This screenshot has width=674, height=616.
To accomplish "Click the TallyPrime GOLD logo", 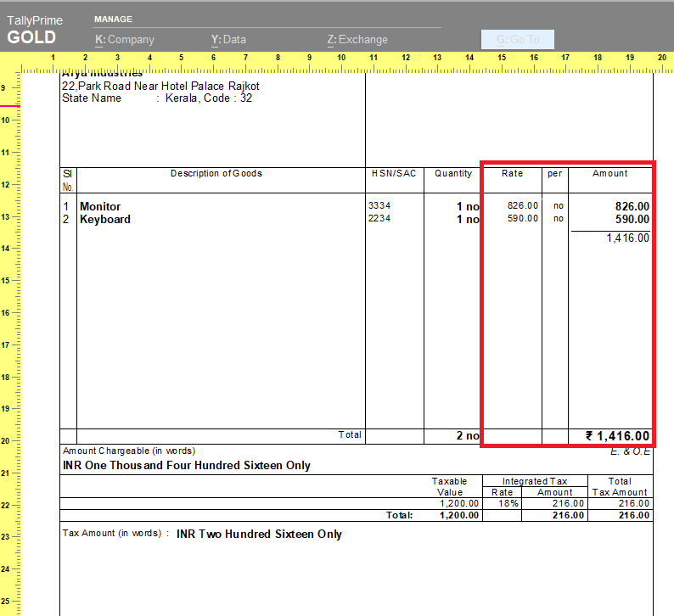I will (34, 31).
